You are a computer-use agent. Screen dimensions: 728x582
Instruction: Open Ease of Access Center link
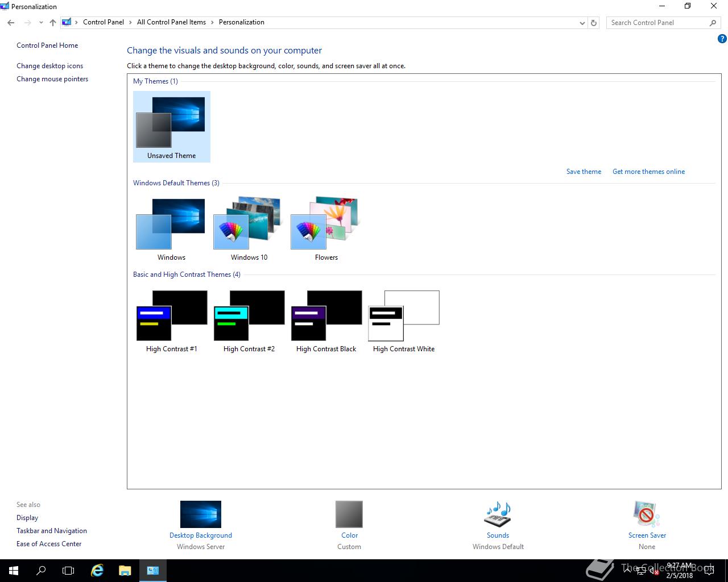click(x=49, y=544)
